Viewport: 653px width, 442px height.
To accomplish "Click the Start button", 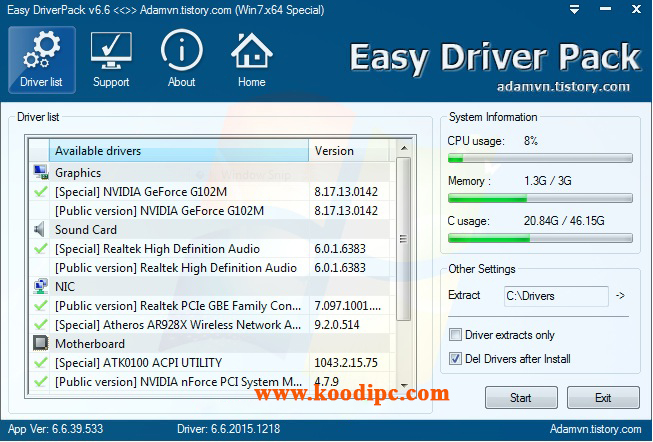I will coord(521,398).
